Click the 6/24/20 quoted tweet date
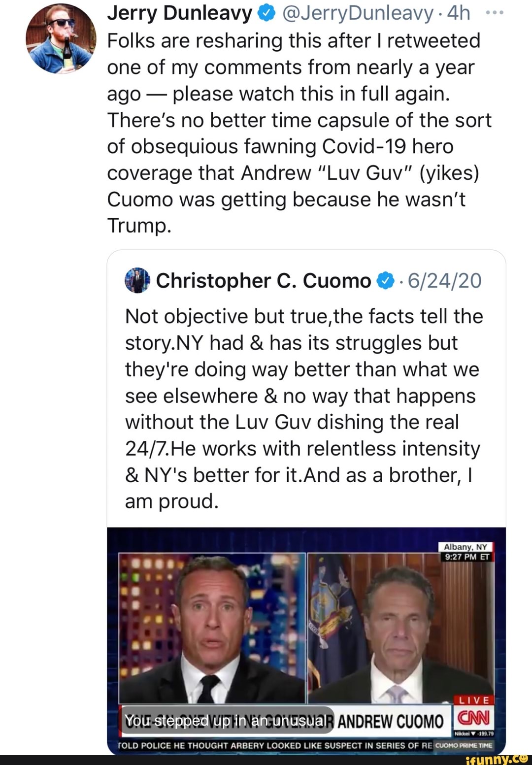 click(445, 280)
